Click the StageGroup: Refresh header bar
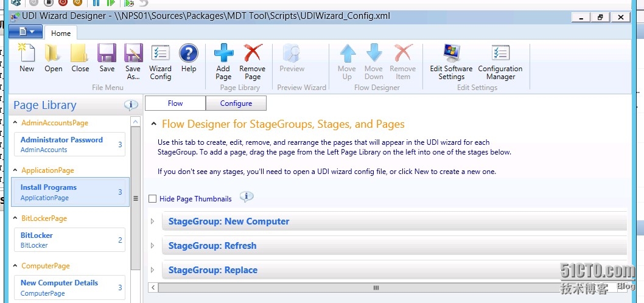 [x=394, y=246]
